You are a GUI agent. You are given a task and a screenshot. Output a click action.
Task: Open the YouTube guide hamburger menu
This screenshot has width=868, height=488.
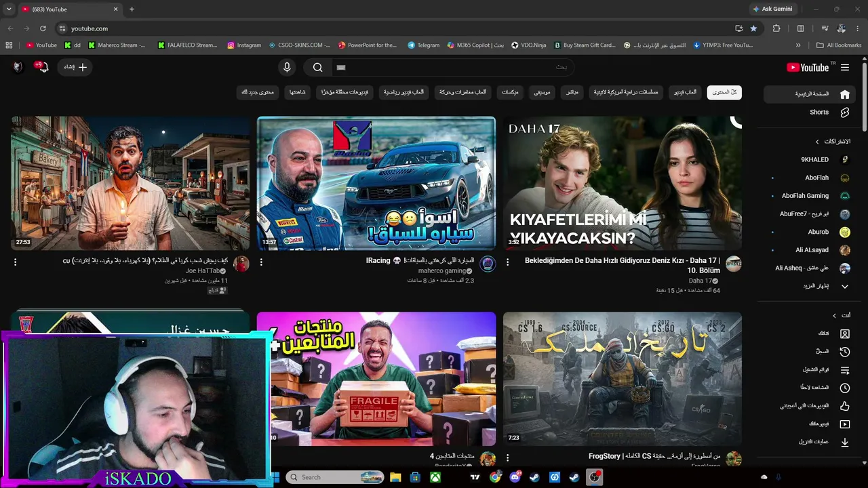(845, 67)
